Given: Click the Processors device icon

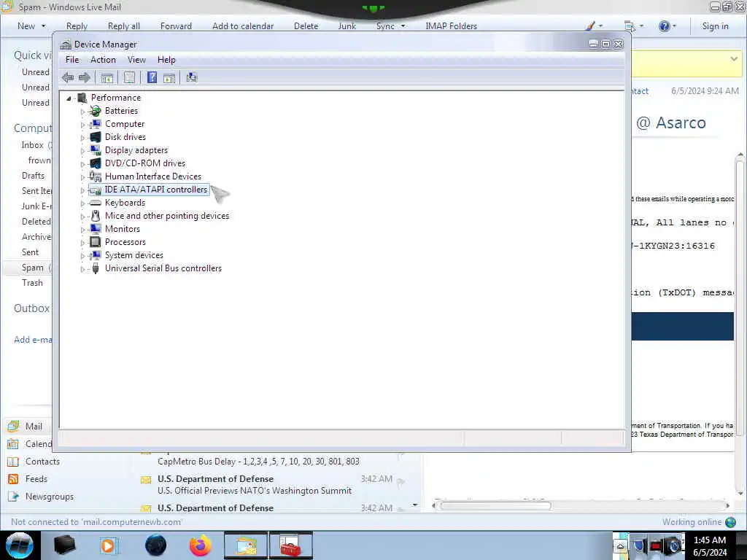Looking at the screenshot, I should coord(96,242).
